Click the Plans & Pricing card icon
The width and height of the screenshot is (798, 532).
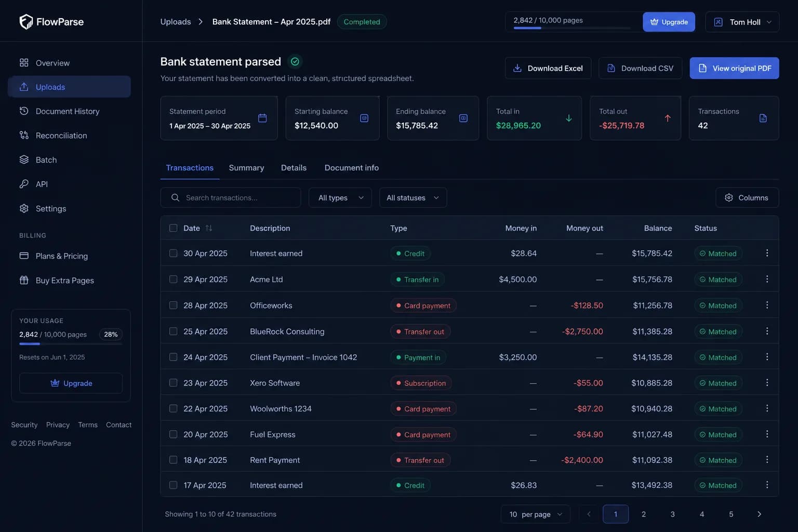point(24,256)
